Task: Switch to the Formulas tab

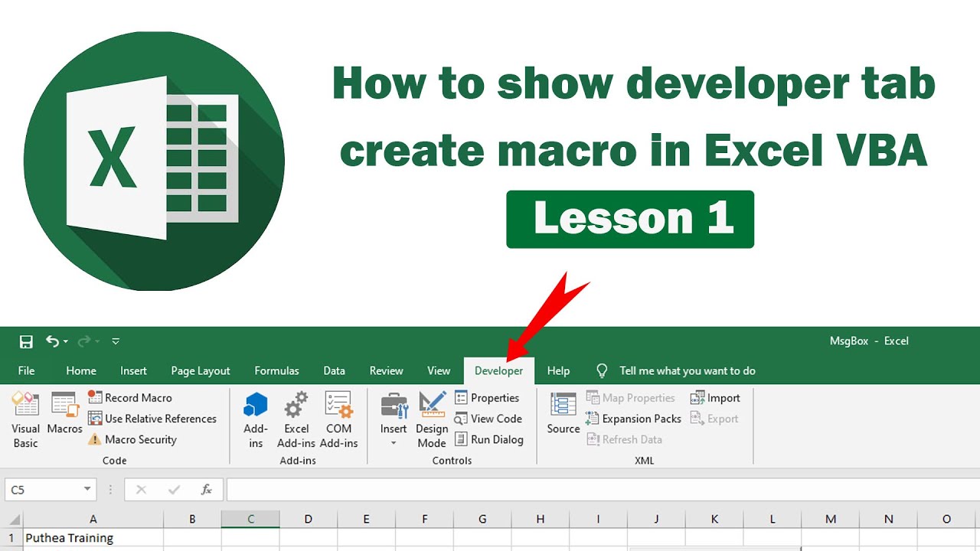Action: click(x=277, y=370)
